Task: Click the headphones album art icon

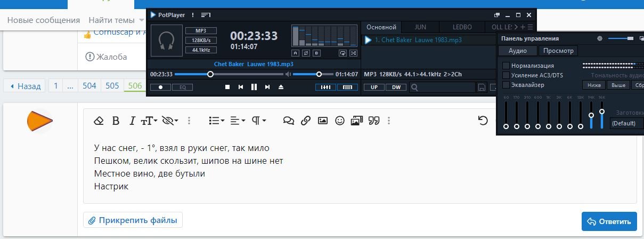Action: click(167, 41)
